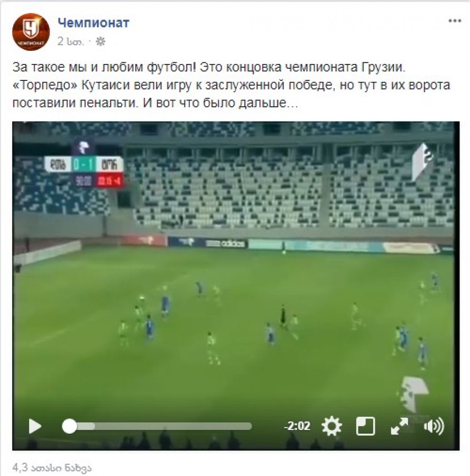Open Чемпионат page profile picture
Screen dimensions: 470x476
31,32
